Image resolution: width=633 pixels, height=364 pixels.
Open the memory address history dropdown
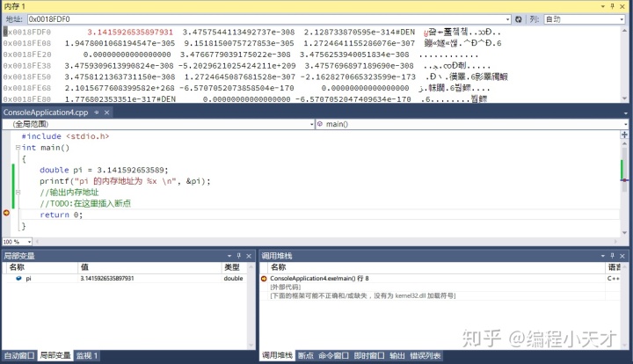pos(508,19)
